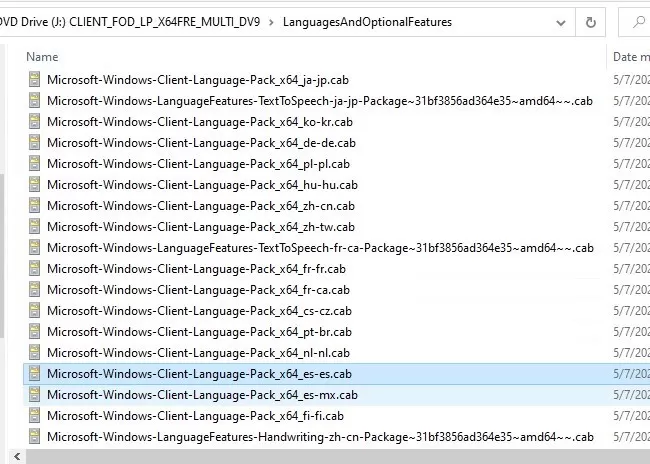650x464 pixels.
Task: Select the TextToSpeech-fr-ca-Package cab file name
Action: coord(320,248)
